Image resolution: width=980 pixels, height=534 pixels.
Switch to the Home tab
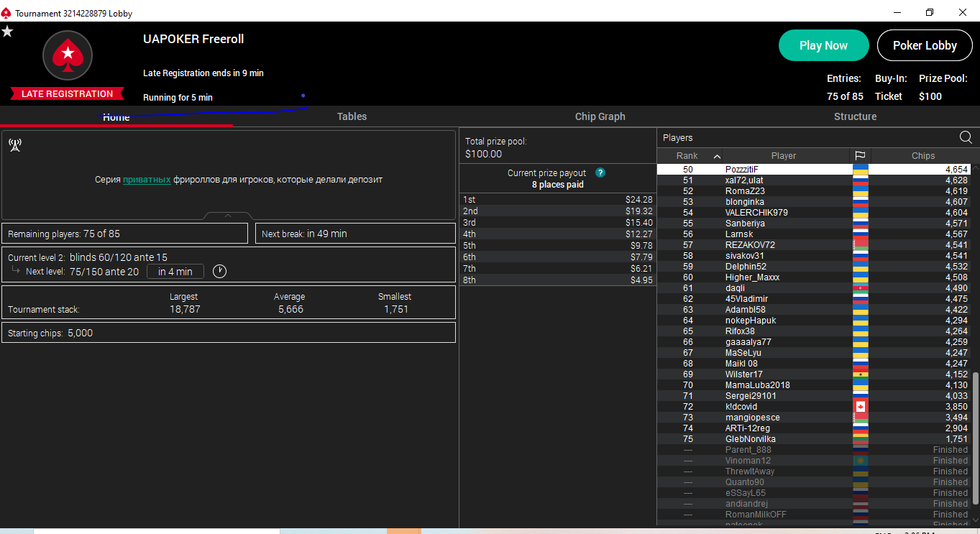coord(116,116)
